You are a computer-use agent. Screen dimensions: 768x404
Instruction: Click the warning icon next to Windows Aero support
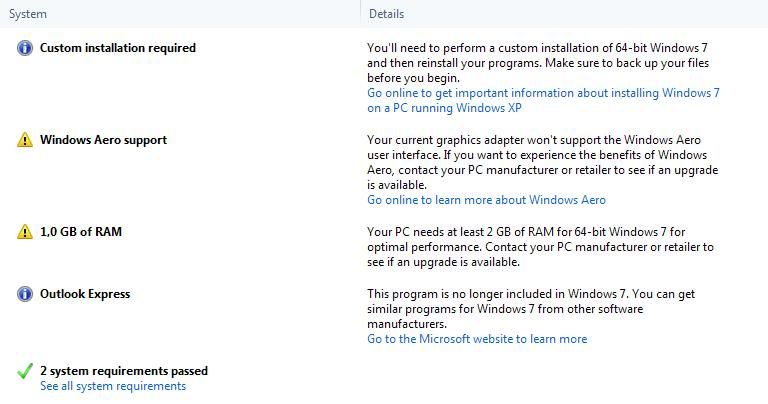[x=25, y=140]
